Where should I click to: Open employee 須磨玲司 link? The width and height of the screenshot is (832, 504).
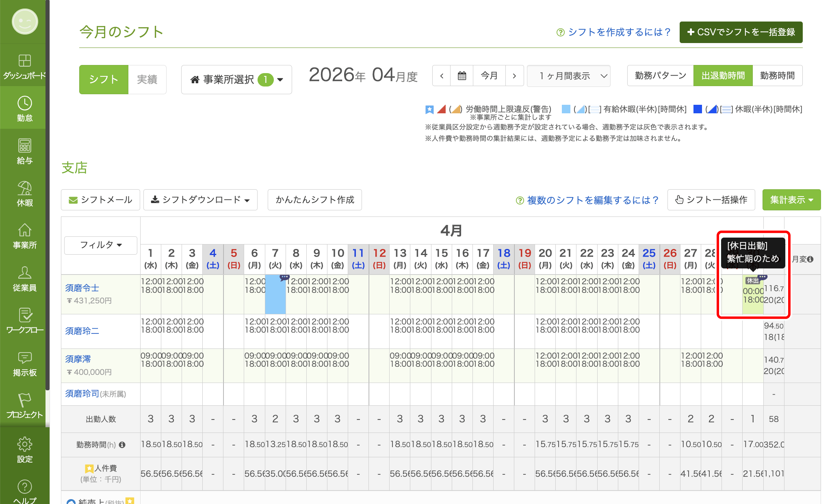coord(82,394)
